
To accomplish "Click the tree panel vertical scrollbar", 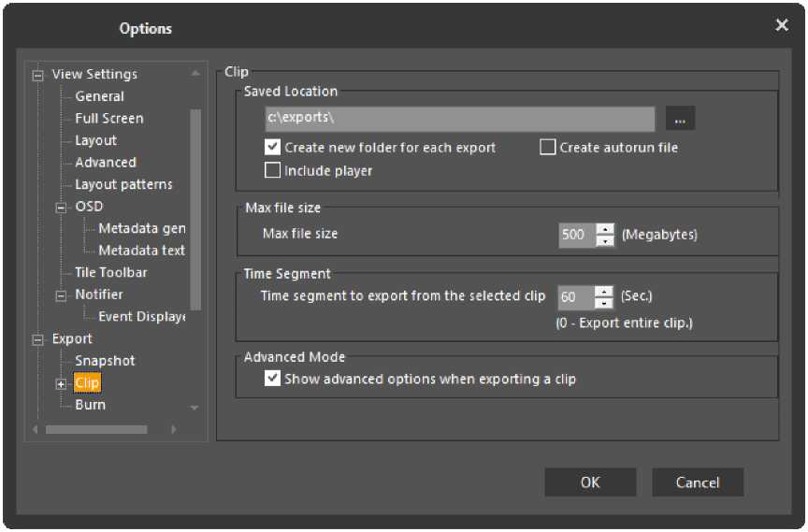I will pos(195,206).
